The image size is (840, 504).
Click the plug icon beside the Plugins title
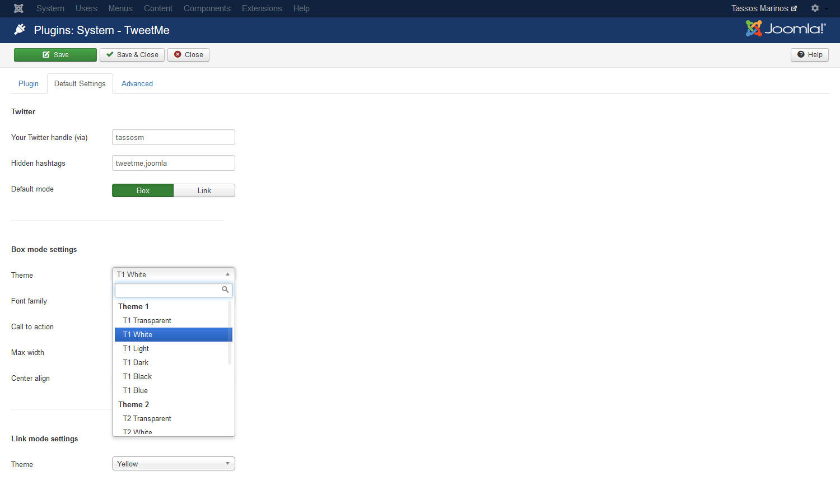20,30
